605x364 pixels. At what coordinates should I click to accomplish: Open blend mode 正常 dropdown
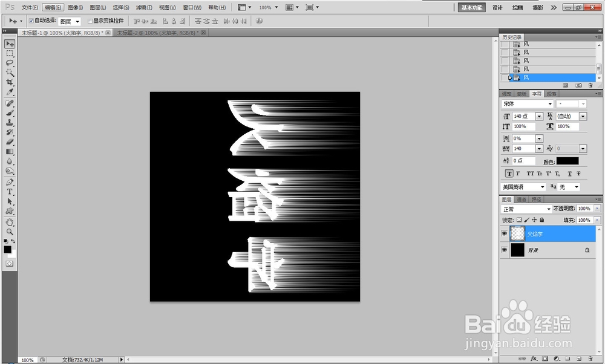[x=549, y=209]
